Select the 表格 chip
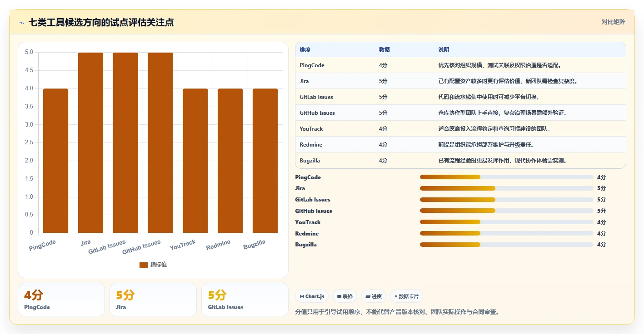 344,296
